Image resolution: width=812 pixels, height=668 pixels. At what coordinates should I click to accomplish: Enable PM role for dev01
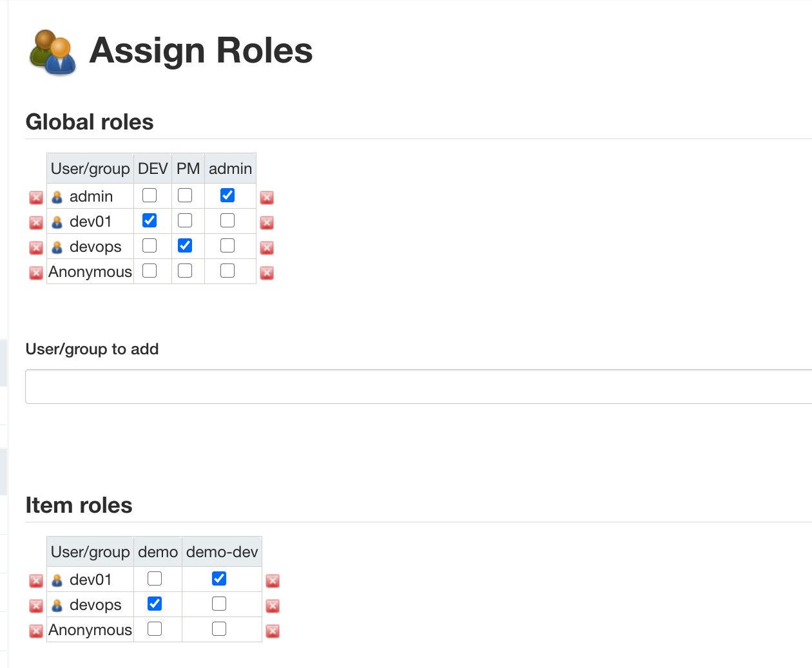[x=185, y=220]
